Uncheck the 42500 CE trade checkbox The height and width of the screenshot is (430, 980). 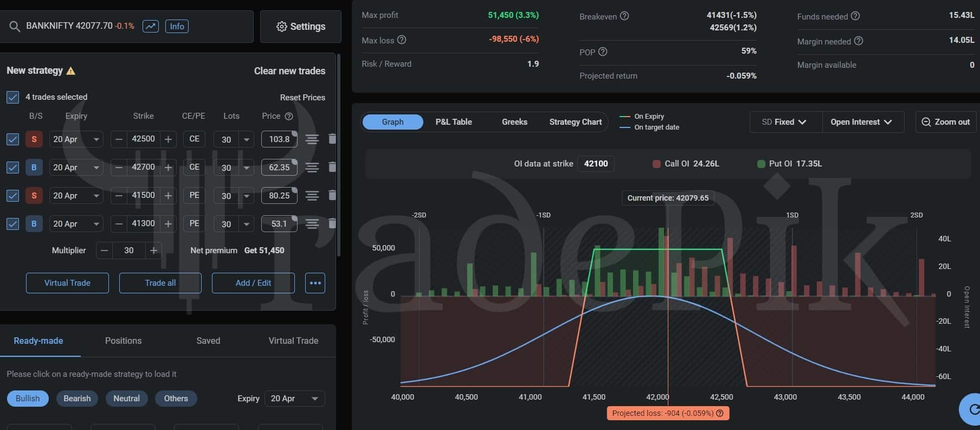click(x=12, y=139)
